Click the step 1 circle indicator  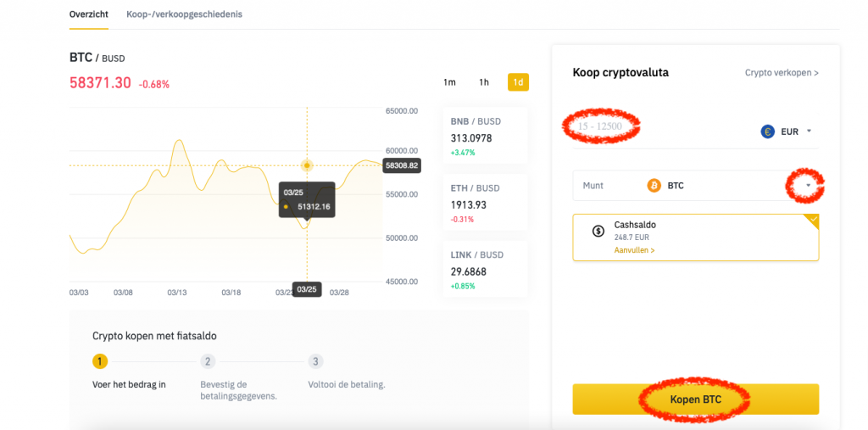100,361
